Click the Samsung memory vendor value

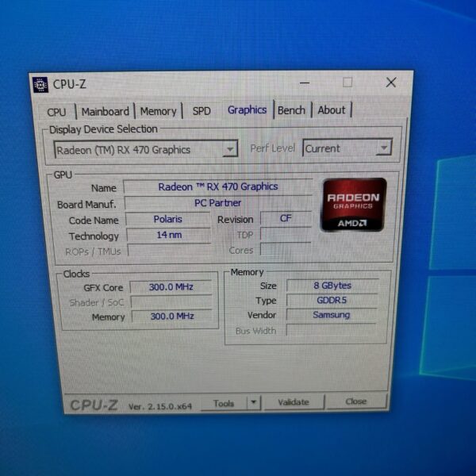[331, 315]
